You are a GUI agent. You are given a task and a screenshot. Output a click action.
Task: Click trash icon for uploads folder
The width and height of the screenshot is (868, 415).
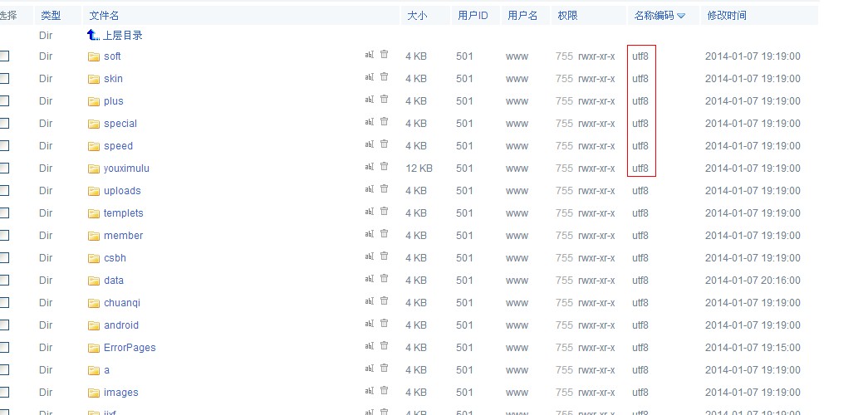384,189
